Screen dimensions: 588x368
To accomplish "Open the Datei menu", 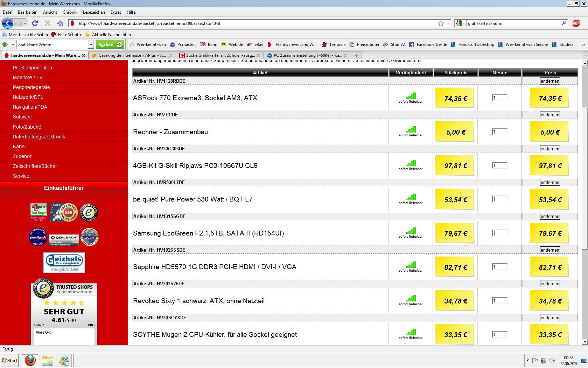I will tap(7, 12).
